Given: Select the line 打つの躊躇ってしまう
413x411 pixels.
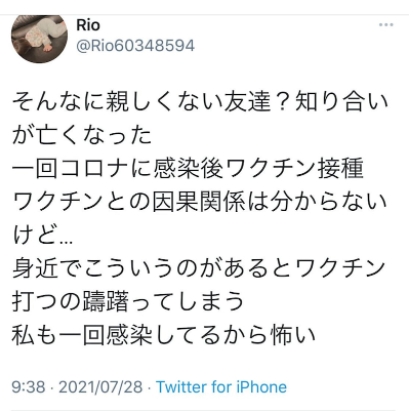Looking at the screenshot, I should point(128,301).
